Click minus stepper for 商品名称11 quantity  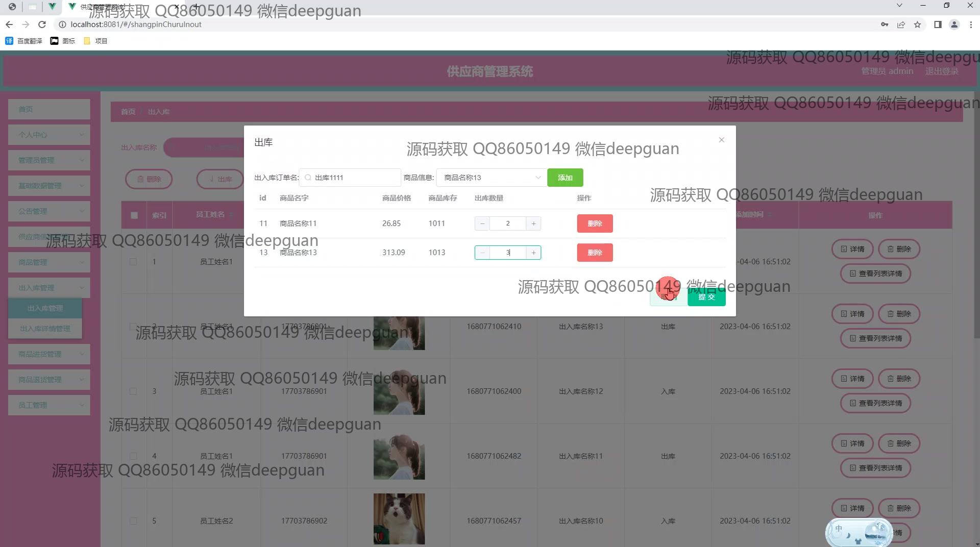pos(482,223)
